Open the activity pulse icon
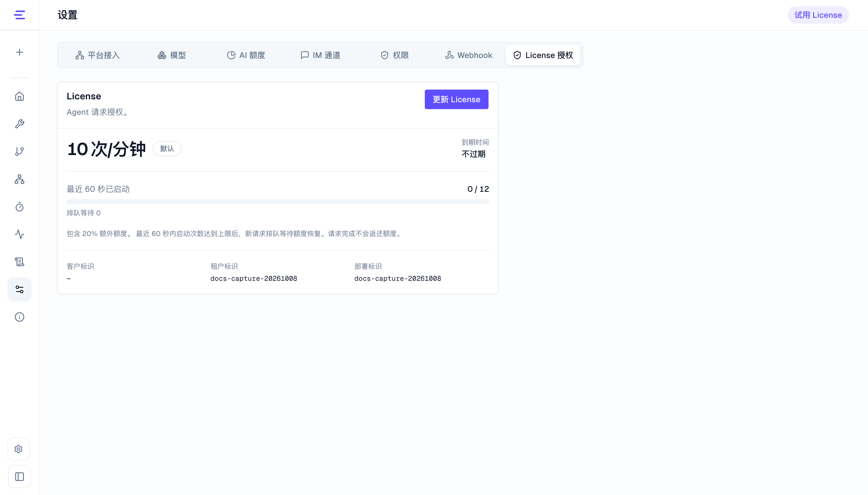 coord(19,234)
